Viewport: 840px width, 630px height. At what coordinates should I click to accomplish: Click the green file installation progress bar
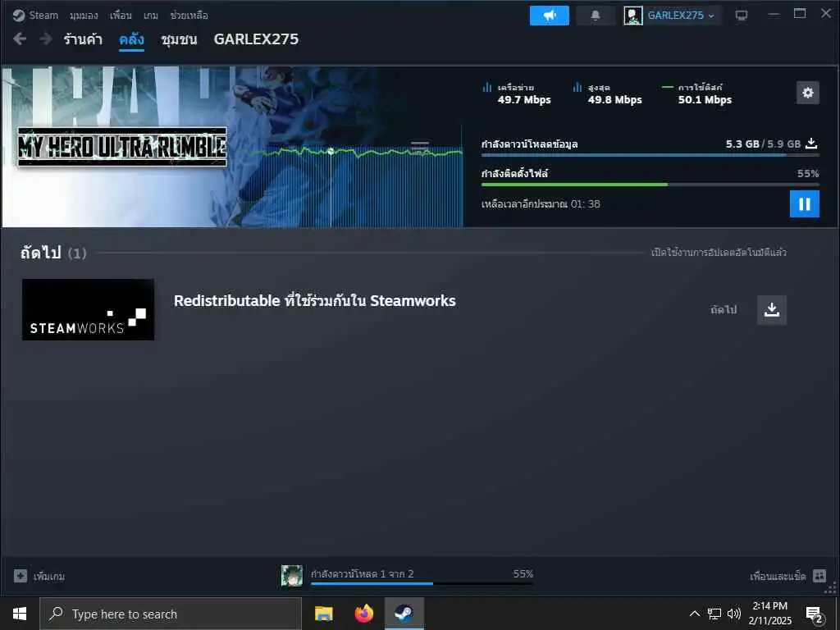[x=650, y=185]
